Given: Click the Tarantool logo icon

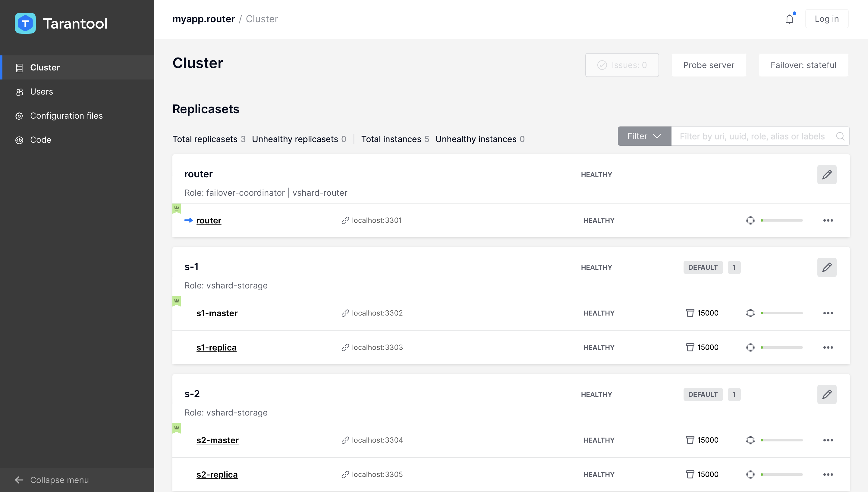Looking at the screenshot, I should (25, 23).
